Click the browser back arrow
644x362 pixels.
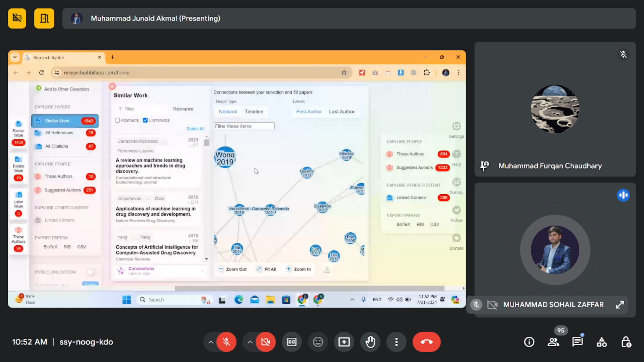point(15,73)
